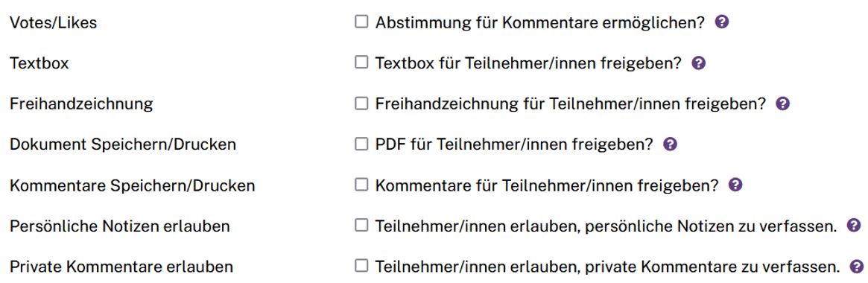Show help for Freihandzeichnung freigeben option
The width and height of the screenshot is (868, 283).
tap(783, 104)
